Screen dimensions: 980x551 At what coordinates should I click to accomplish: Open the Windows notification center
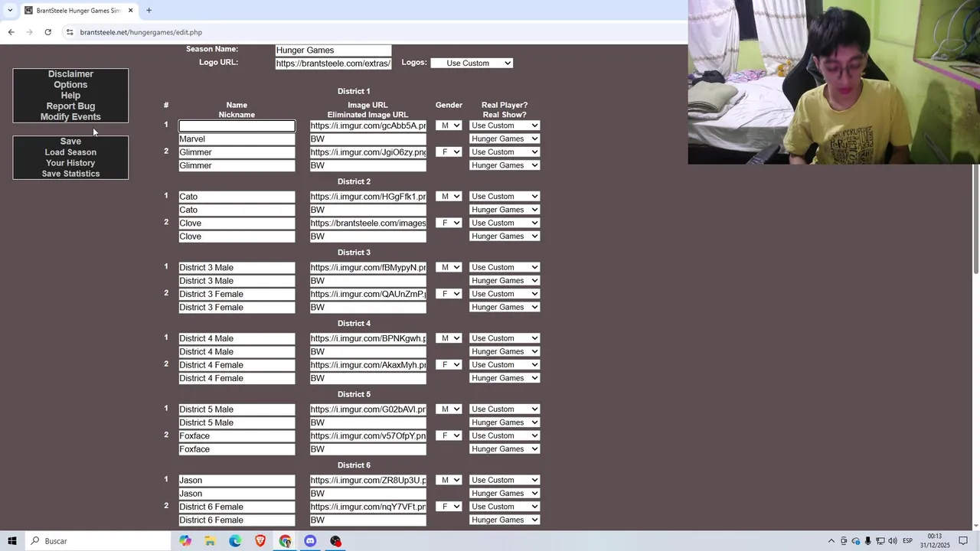[964, 541]
